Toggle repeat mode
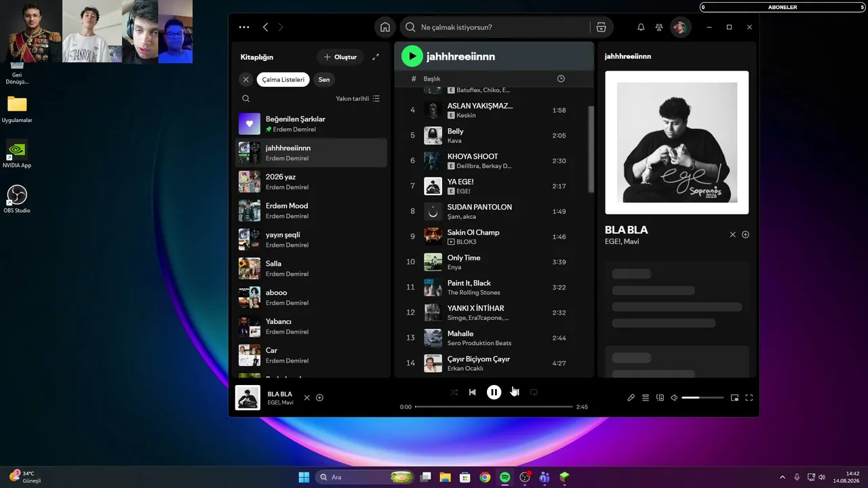 pos(534,392)
